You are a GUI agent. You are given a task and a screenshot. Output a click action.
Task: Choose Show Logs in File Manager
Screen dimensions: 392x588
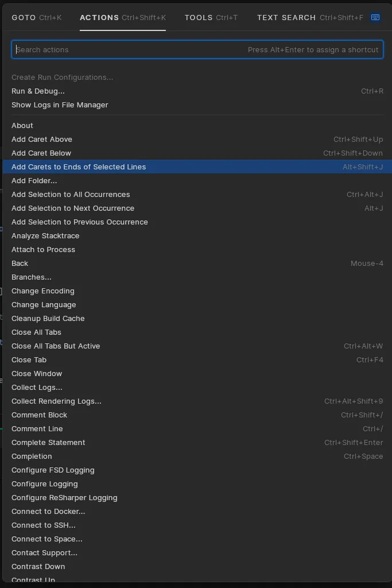(60, 105)
